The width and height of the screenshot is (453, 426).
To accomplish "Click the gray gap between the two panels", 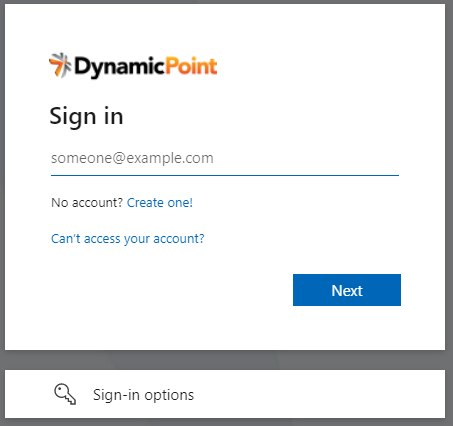I will click(x=225, y=360).
